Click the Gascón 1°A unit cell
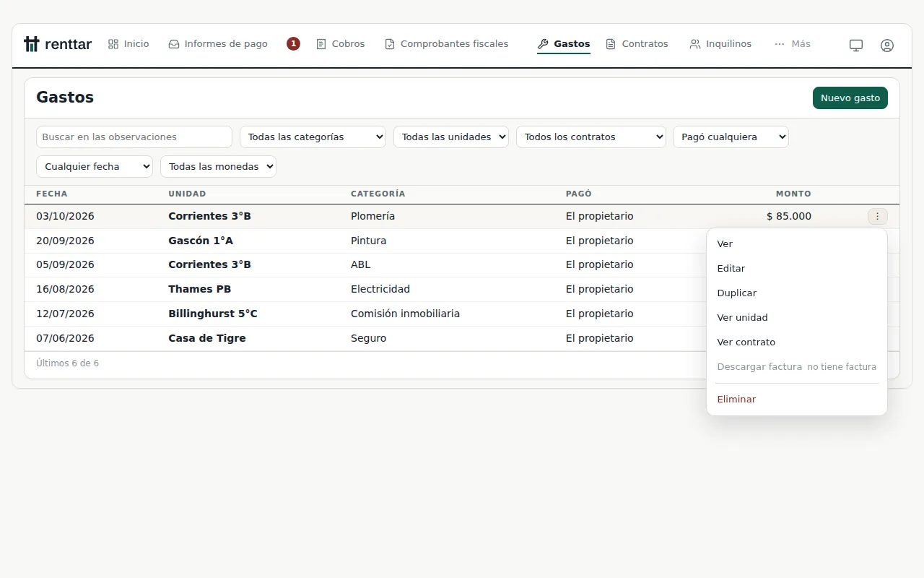 coord(201,241)
